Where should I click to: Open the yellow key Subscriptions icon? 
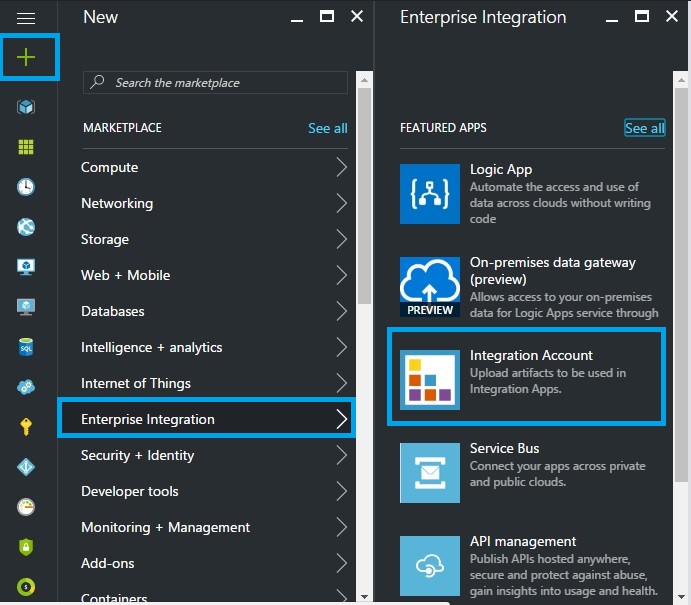[x=26, y=427]
